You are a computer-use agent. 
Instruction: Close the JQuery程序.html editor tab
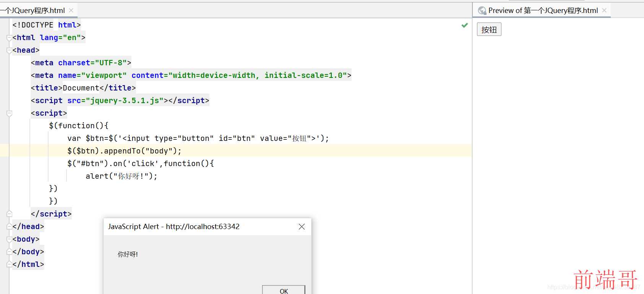(x=71, y=10)
